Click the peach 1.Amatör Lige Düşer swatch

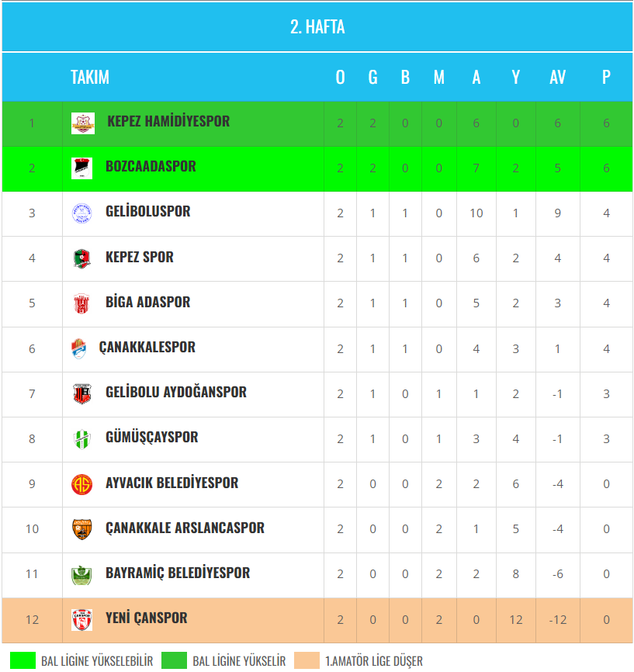307,661
